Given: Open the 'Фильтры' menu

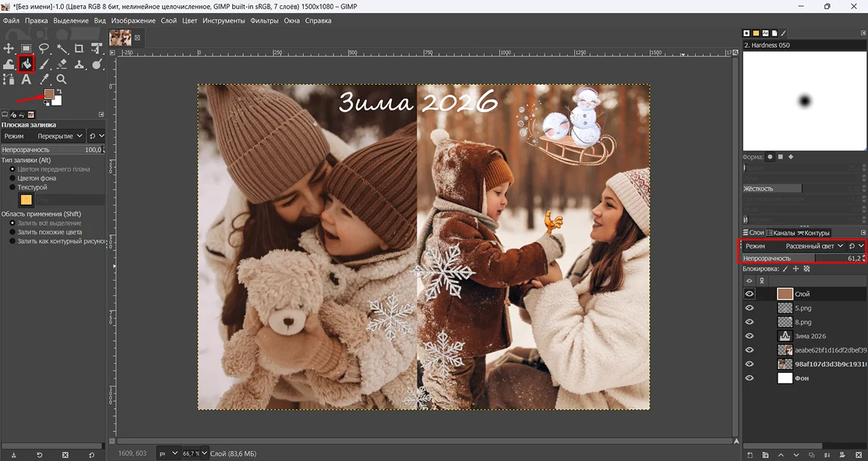Looking at the screenshot, I should [x=264, y=20].
